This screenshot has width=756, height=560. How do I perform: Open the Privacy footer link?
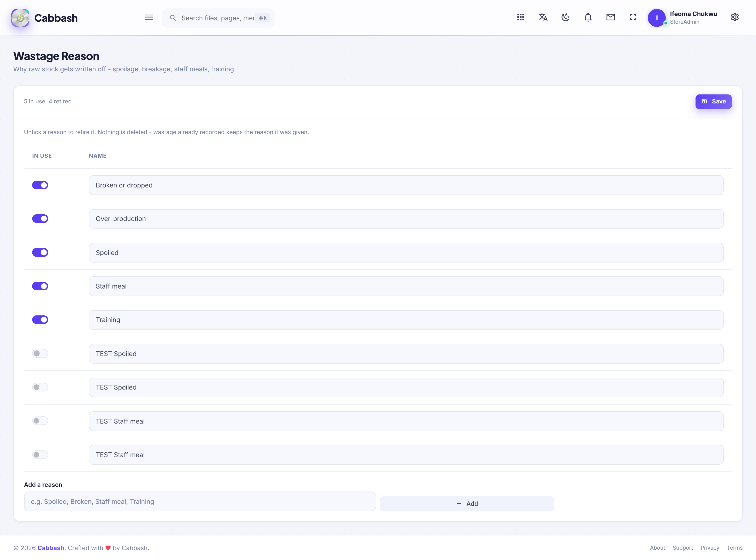[x=709, y=547]
